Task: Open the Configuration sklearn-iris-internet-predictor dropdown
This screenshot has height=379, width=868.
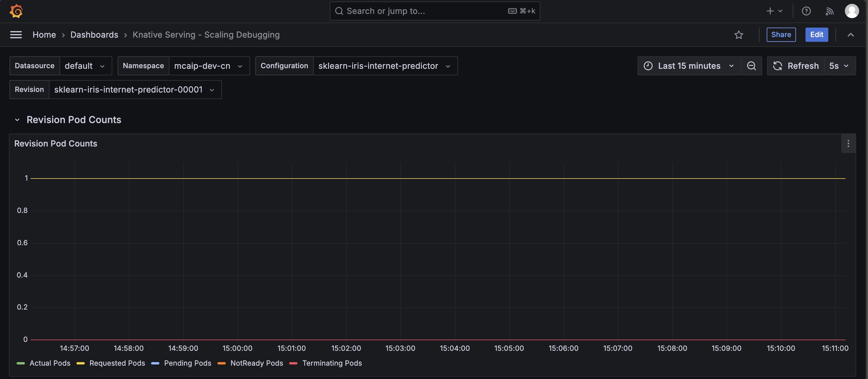Action: [x=385, y=66]
